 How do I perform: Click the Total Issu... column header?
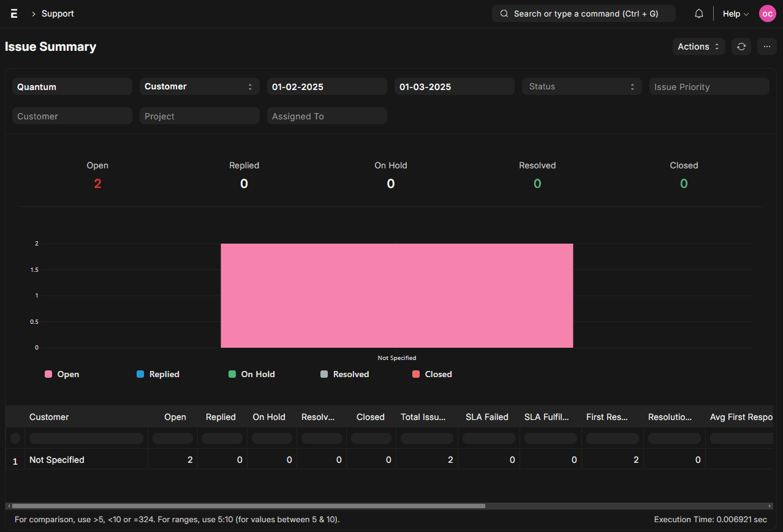click(426, 417)
